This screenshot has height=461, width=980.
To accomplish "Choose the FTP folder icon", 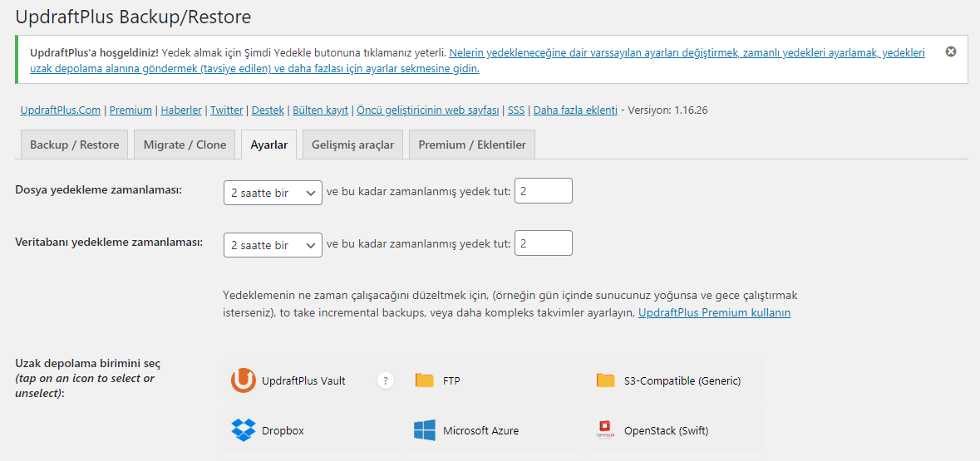I will point(425,380).
